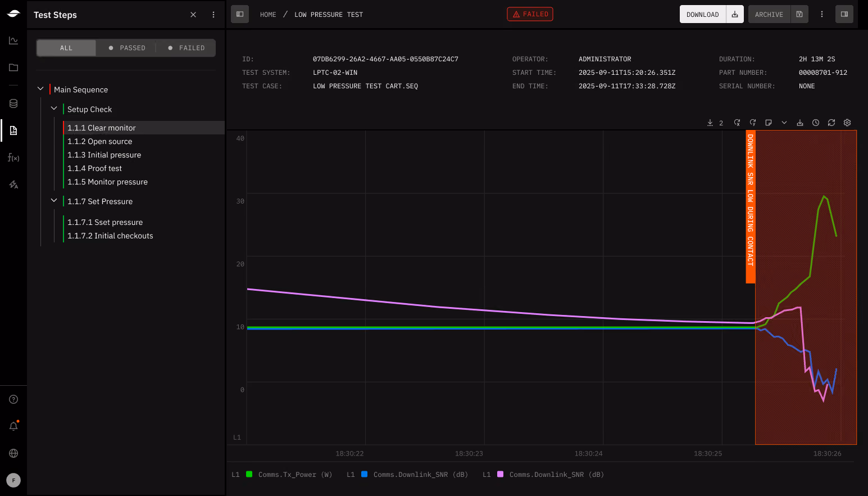
Task: Open the f(x) functions icon
Action: (x=13, y=157)
